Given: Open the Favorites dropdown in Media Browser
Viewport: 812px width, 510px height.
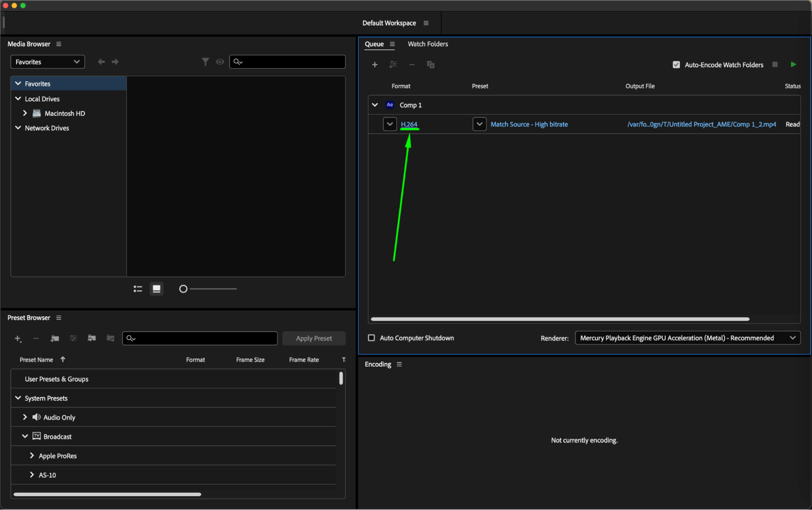Looking at the screenshot, I should tap(48, 62).
